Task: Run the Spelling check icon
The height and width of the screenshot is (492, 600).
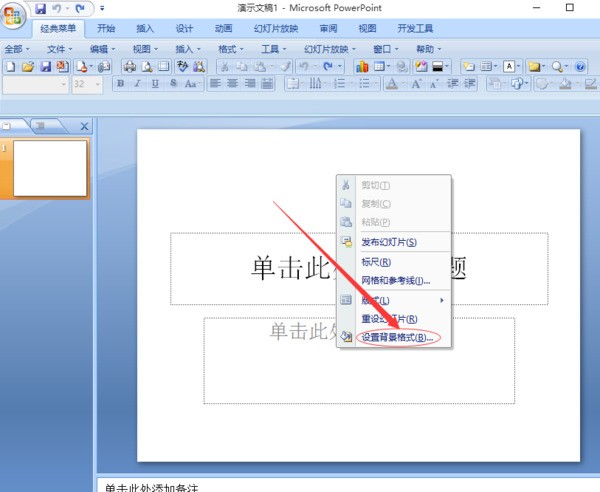Action: (x=182, y=67)
